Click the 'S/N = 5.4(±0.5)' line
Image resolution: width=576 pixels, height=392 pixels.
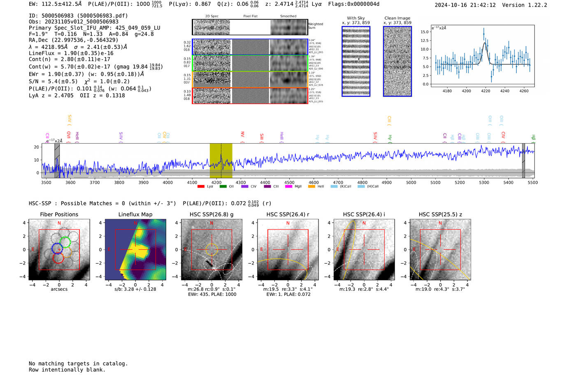[53, 81]
